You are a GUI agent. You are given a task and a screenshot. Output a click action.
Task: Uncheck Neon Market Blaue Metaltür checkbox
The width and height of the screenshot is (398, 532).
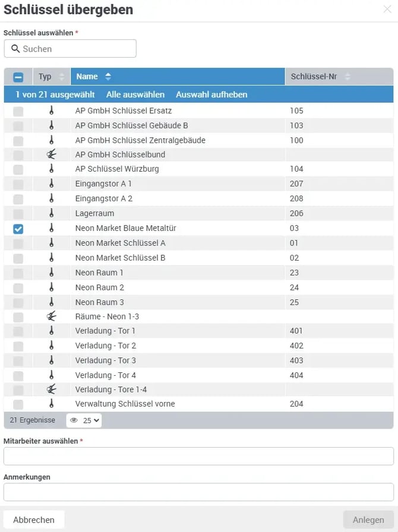[18, 229]
